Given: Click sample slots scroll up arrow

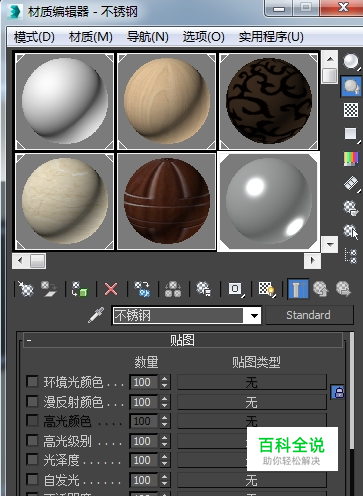Looking at the screenshot, I should [330, 59].
